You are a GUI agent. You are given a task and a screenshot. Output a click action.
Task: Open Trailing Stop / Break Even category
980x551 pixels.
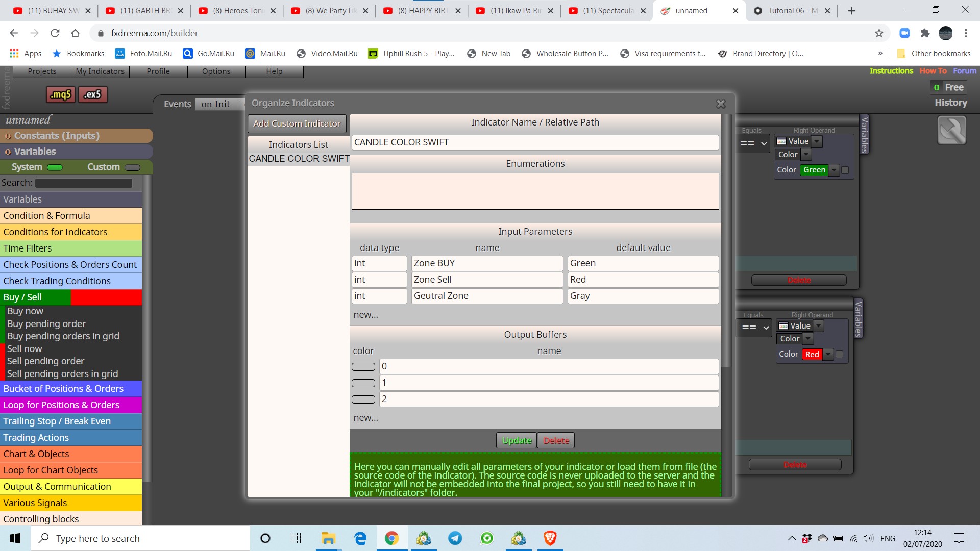pyautogui.click(x=71, y=421)
